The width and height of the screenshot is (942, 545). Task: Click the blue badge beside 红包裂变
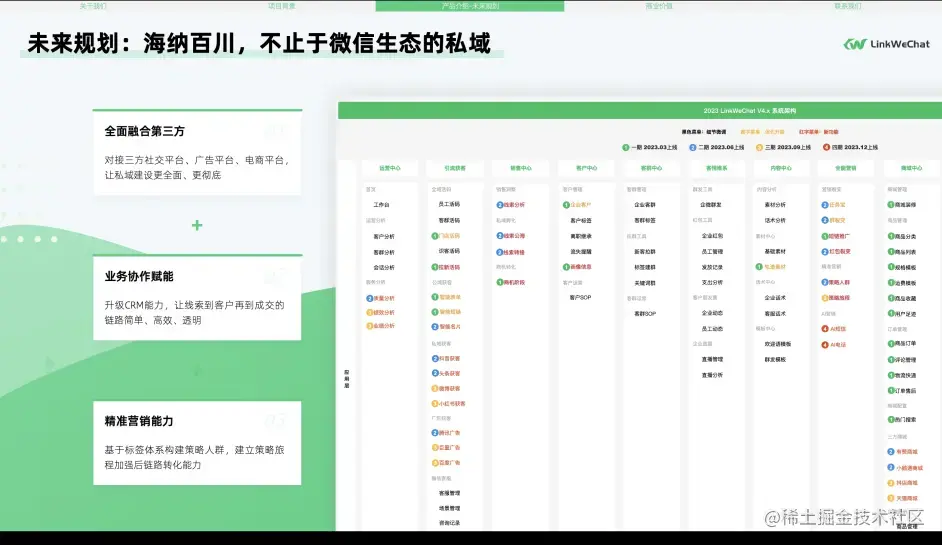[x=825, y=252]
